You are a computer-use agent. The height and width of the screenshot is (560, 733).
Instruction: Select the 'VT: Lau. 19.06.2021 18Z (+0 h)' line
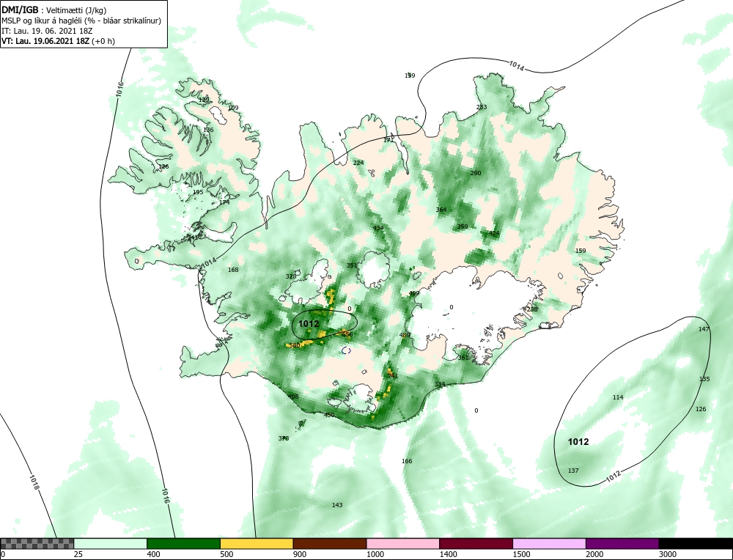pyautogui.click(x=58, y=40)
